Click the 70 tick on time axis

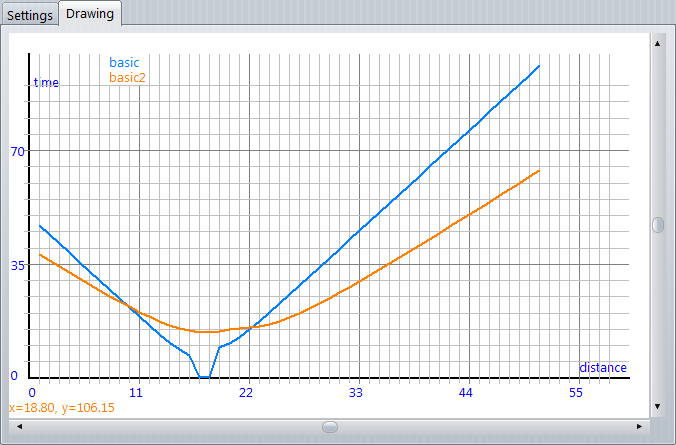[17, 151]
